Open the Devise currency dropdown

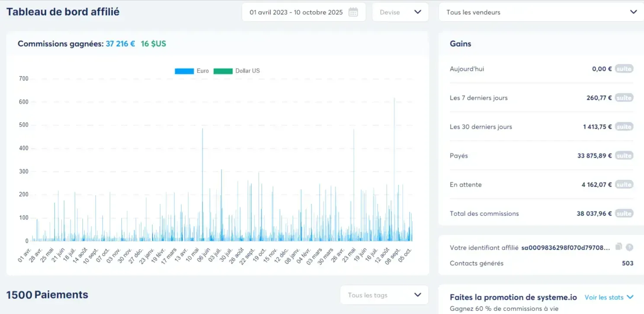[400, 12]
